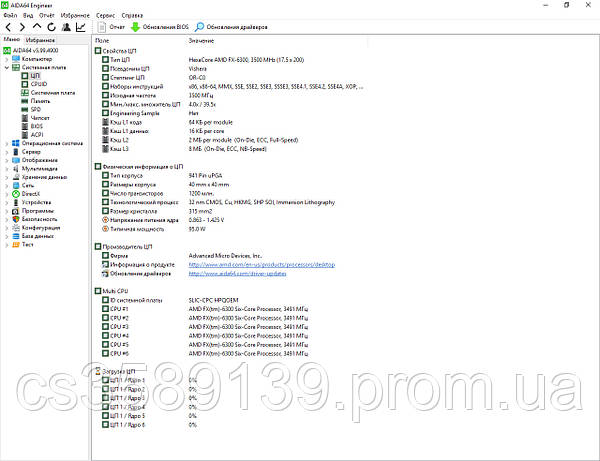Switch to the Меню tab in the sidebar
This screenshot has width=600, height=461.
point(11,39)
